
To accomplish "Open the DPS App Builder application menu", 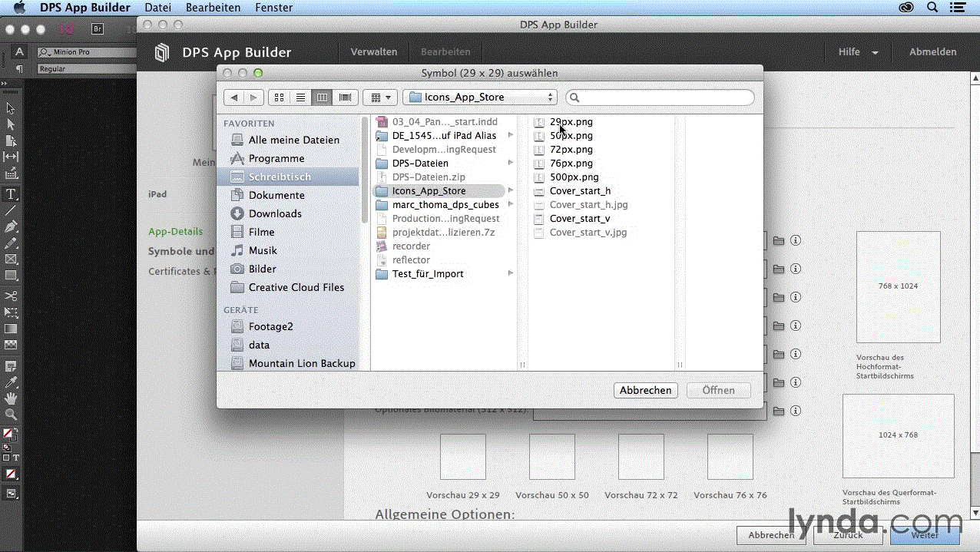I will [85, 8].
